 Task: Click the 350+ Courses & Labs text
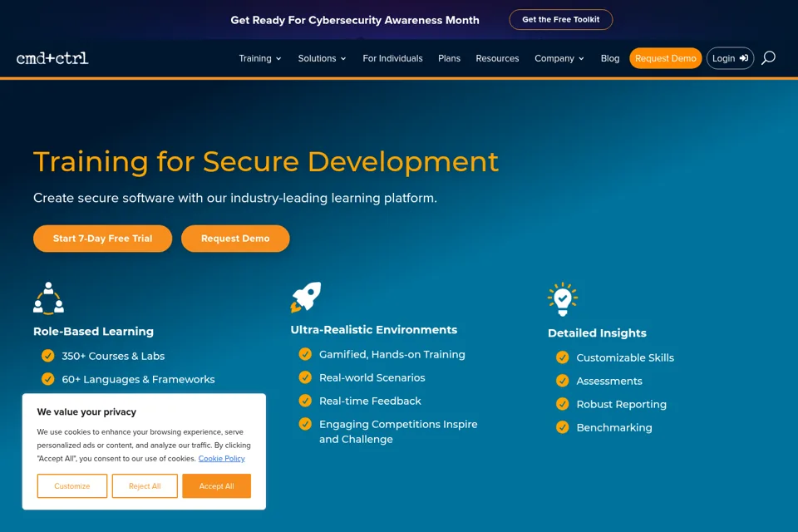click(113, 356)
